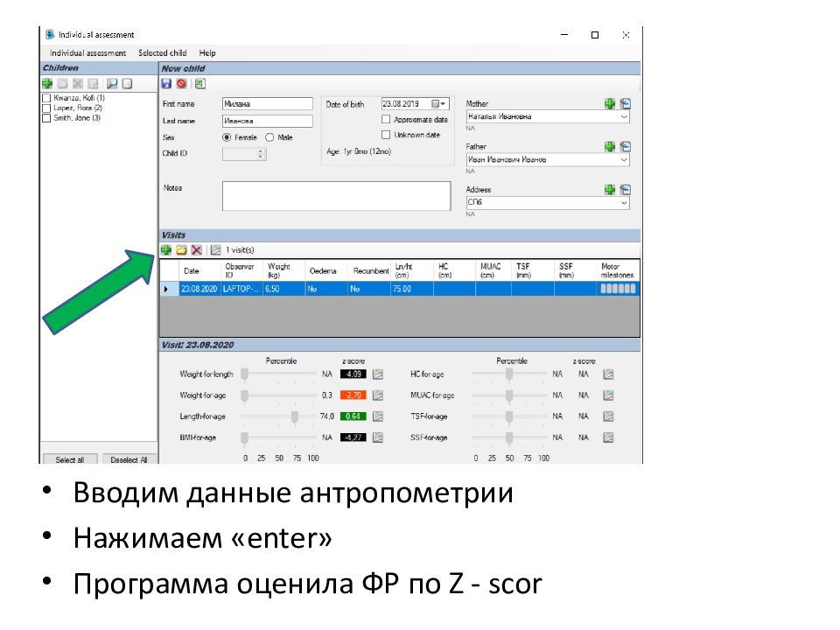Show Length-for-age growth chart
This screenshot has height=630, width=840.
tap(378, 416)
